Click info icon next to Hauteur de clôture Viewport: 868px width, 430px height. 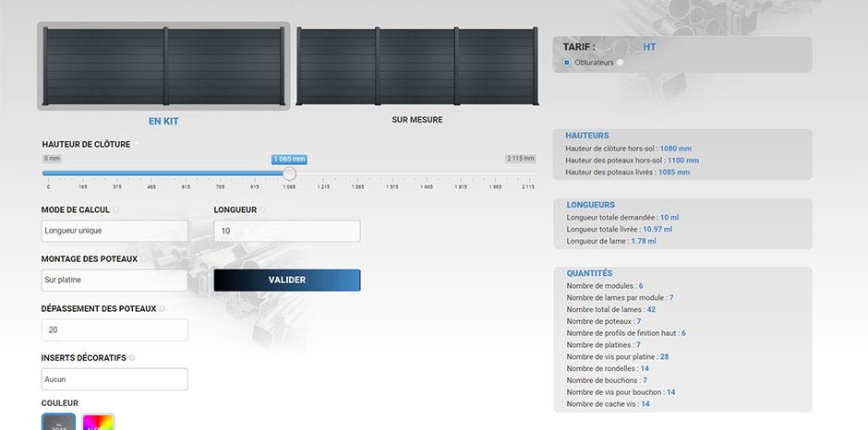coord(138,145)
